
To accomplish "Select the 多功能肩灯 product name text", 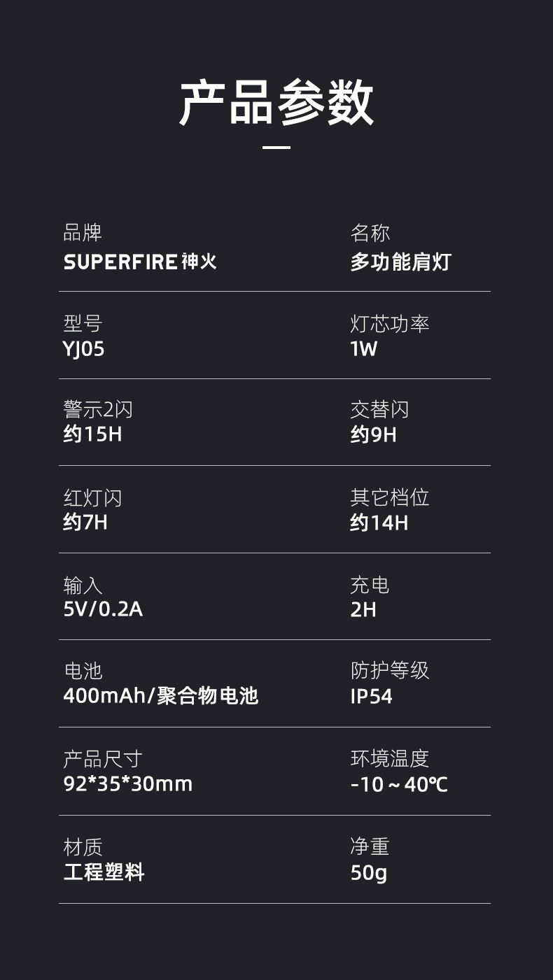I will point(400,262).
